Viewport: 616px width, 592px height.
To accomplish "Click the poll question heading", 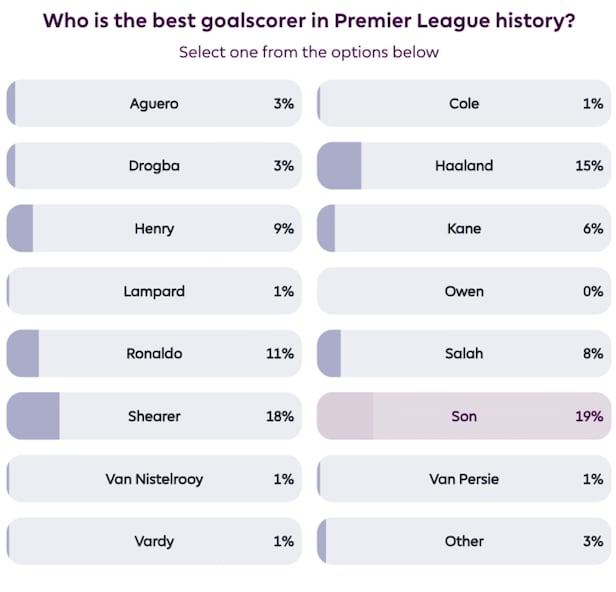I will (x=308, y=20).
